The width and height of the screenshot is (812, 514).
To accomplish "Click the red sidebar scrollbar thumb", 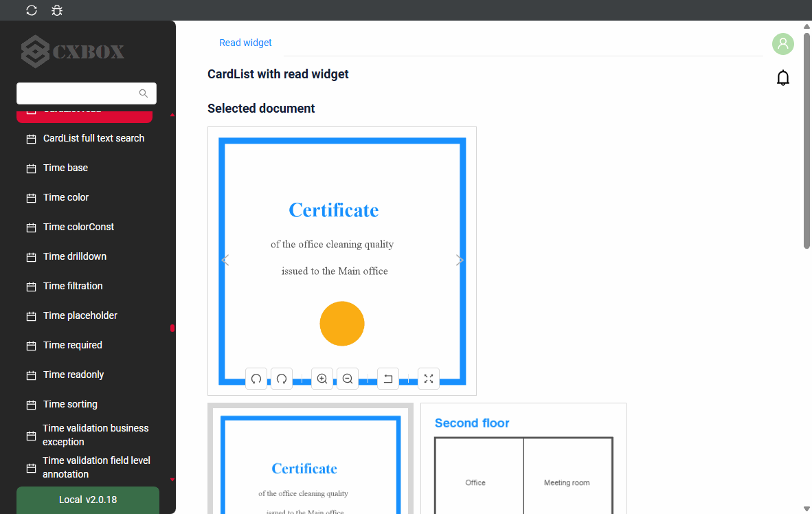I will click(172, 328).
